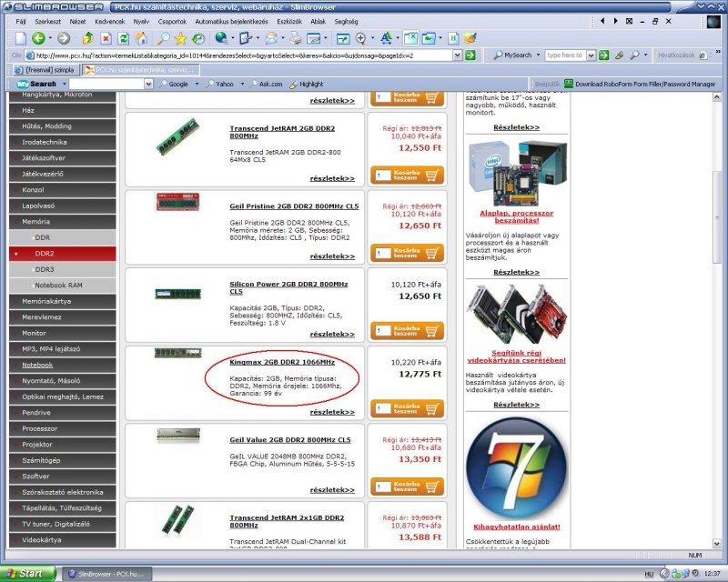Click the green Go arrow beside address bar
Viewport: 728px width, 582px height.
coord(470,55)
